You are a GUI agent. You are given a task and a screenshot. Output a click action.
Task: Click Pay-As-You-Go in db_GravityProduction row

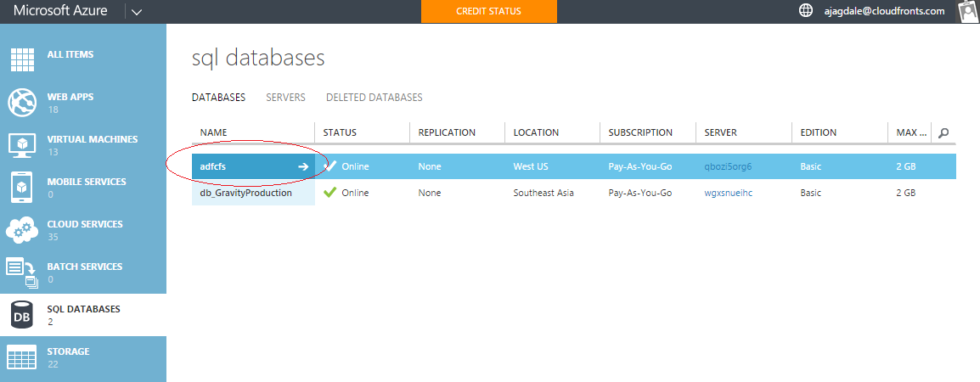(640, 193)
